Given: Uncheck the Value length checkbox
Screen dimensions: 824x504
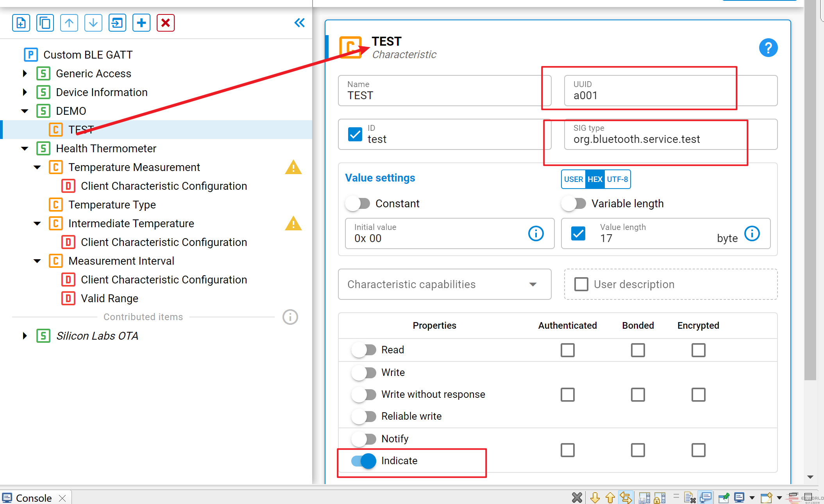Looking at the screenshot, I should point(578,233).
